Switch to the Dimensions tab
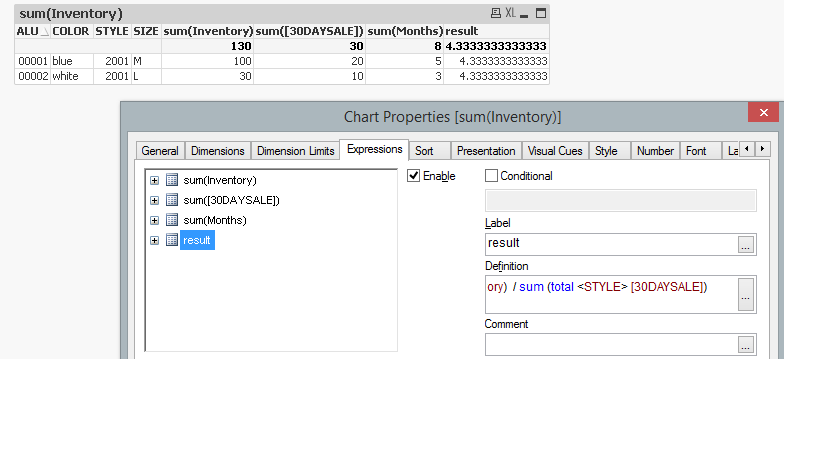The width and height of the screenshot is (819, 460). [x=217, y=151]
